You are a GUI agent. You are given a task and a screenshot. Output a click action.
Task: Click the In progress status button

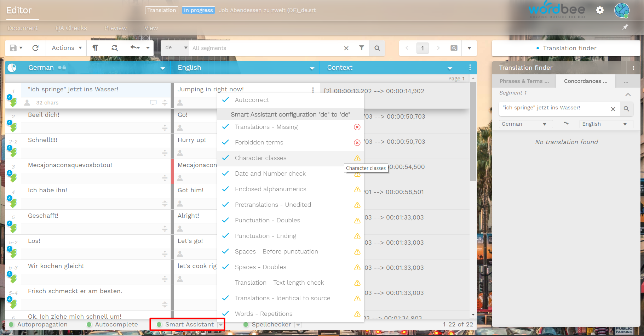pos(198,10)
